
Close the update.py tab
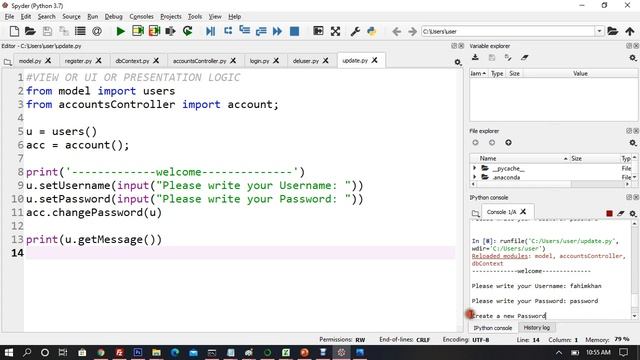(374, 60)
